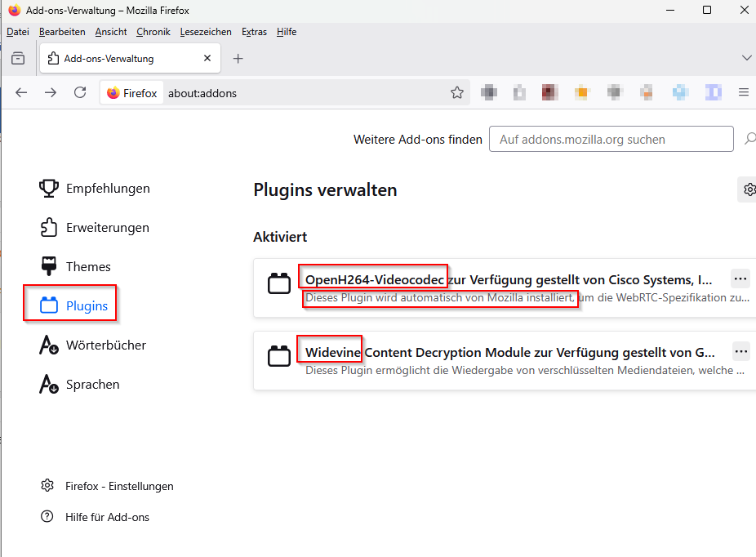The width and height of the screenshot is (756, 557).
Task: Open the Datei menu
Action: (18, 32)
